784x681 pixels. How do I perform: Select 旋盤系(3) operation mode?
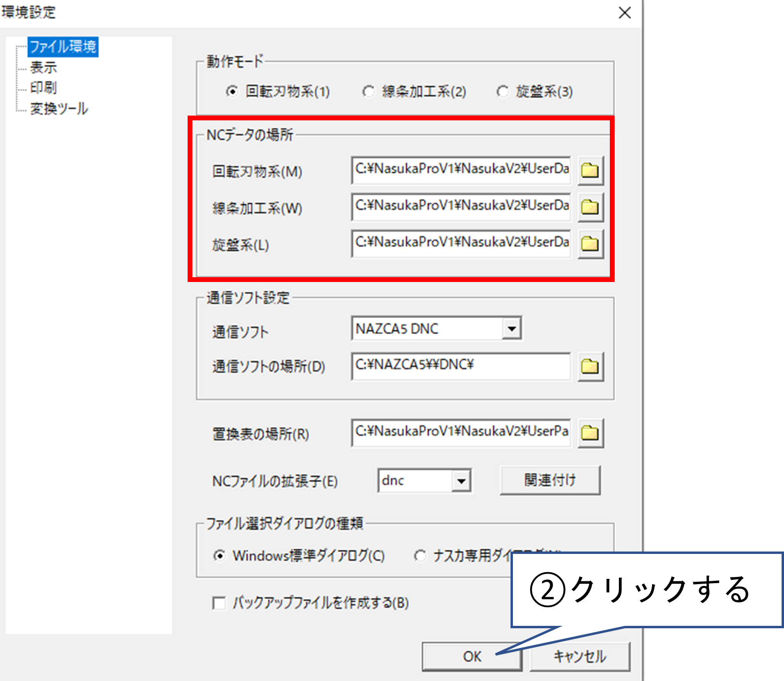pyautogui.click(x=502, y=91)
